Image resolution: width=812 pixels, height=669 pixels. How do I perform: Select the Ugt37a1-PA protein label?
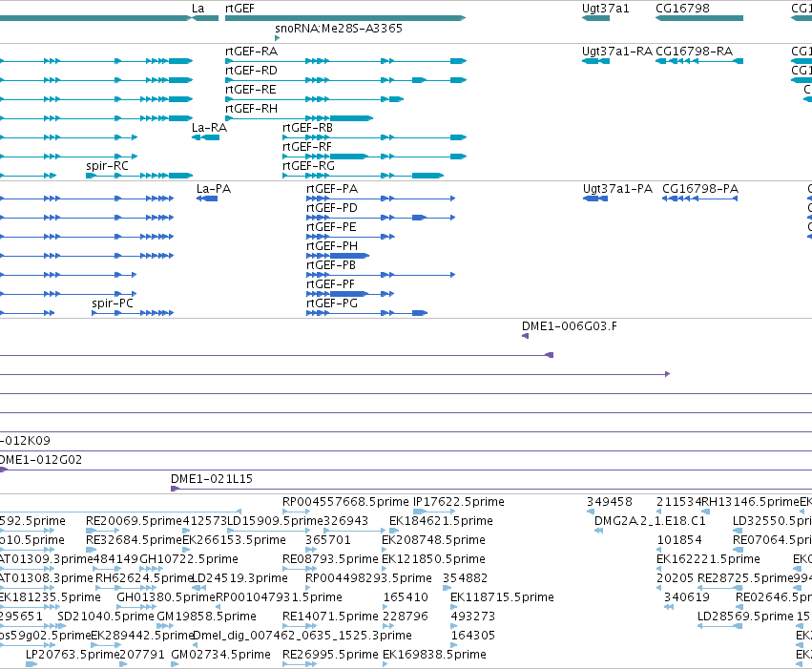[617, 189]
